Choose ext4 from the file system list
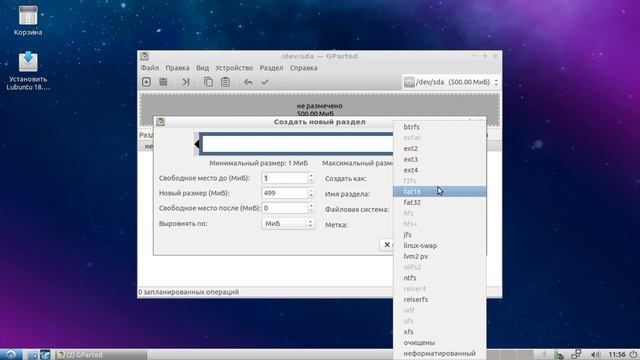Viewport: 640px width, 360px height. point(440,170)
